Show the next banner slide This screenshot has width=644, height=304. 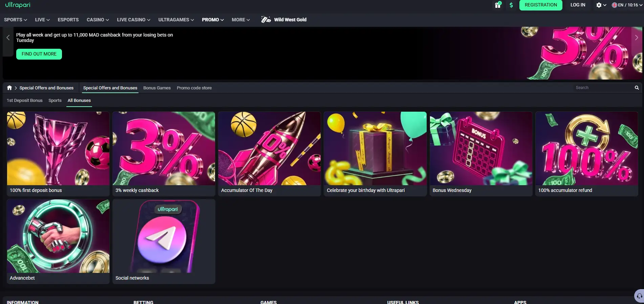[x=637, y=38]
